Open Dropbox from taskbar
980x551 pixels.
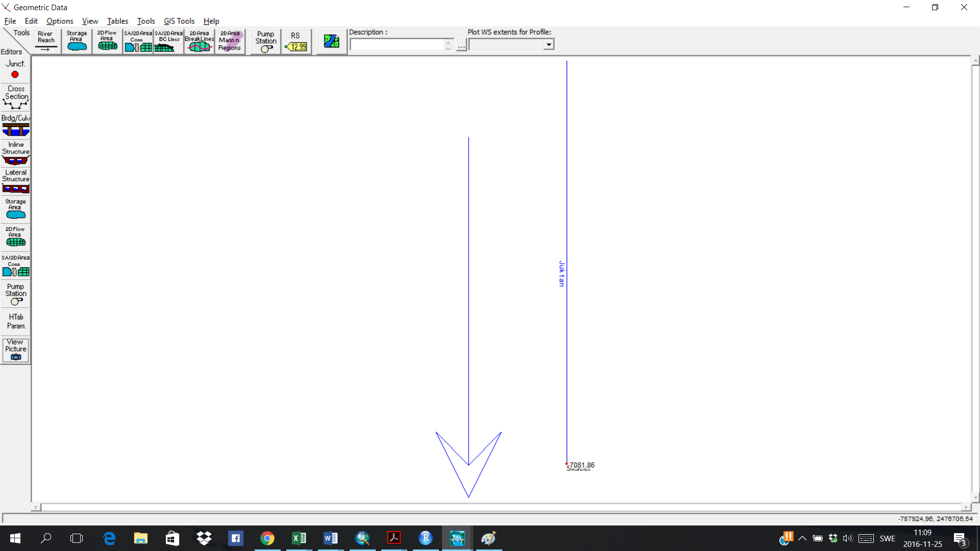tap(204, 538)
